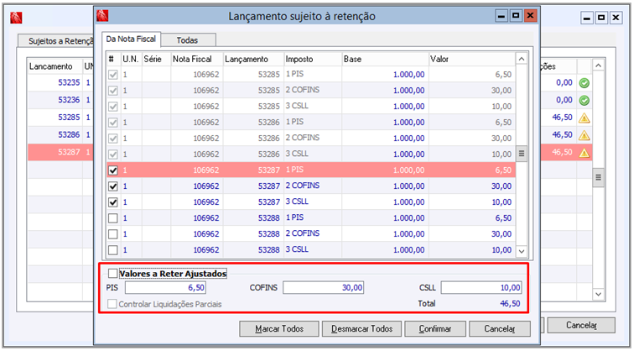This screenshot has height=356, width=644.
Task: Click warning triangle icon for row 53286
Action: (x=584, y=135)
